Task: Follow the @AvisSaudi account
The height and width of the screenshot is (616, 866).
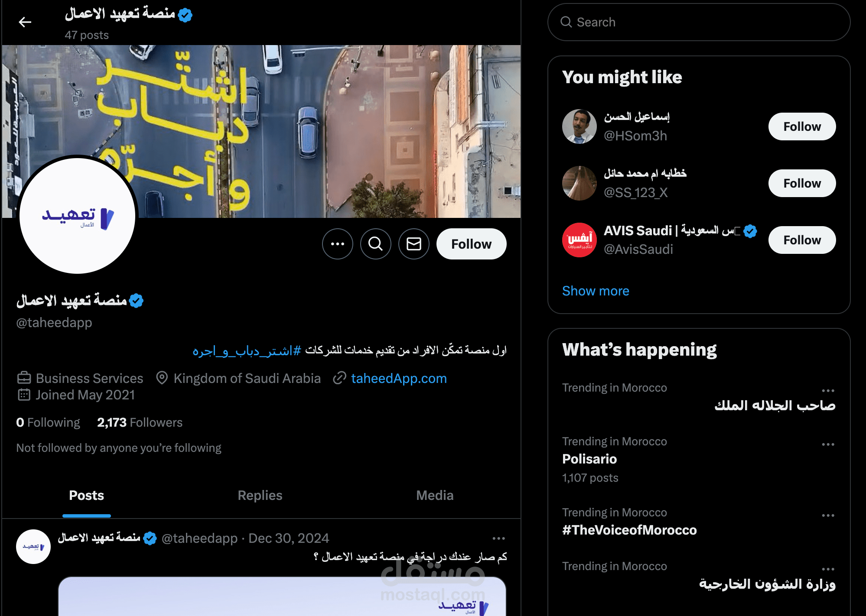Action: tap(802, 240)
